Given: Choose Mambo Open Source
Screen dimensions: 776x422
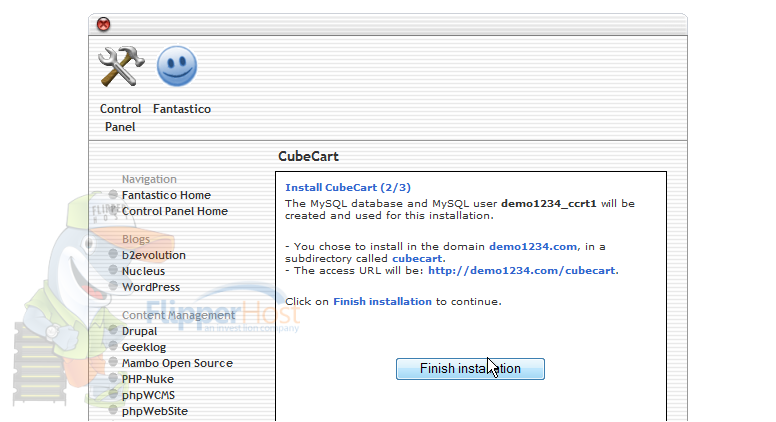Looking at the screenshot, I should [x=177, y=363].
